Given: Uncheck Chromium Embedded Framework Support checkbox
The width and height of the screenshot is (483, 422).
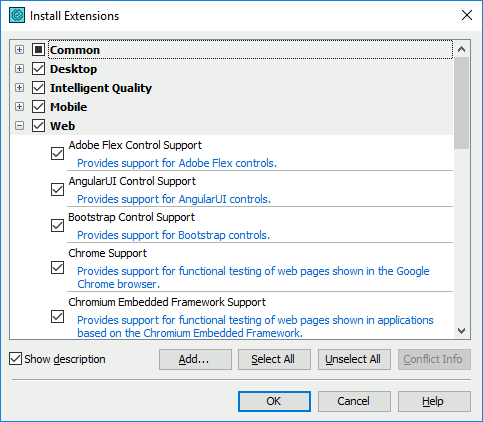Looking at the screenshot, I should (x=57, y=316).
